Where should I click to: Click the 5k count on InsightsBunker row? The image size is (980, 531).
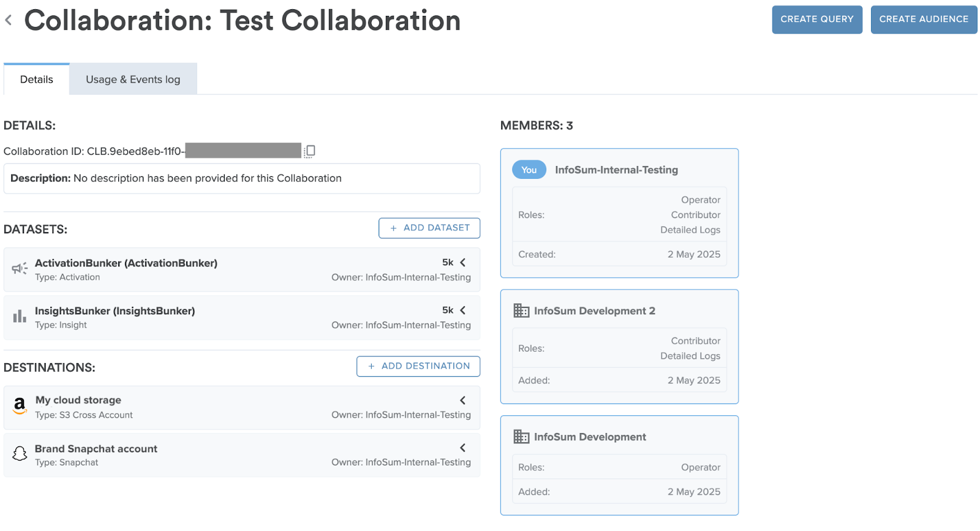tap(448, 310)
